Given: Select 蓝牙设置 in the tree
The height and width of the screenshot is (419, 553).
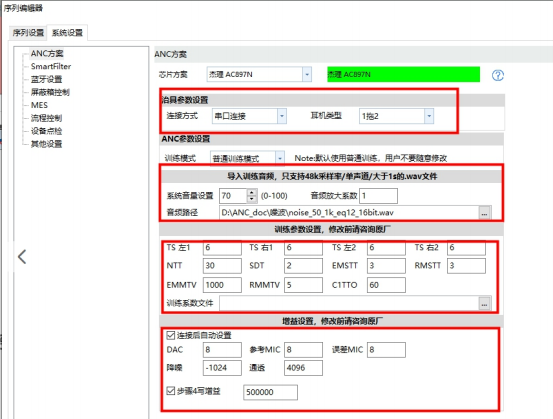Looking at the screenshot, I should tap(46, 79).
